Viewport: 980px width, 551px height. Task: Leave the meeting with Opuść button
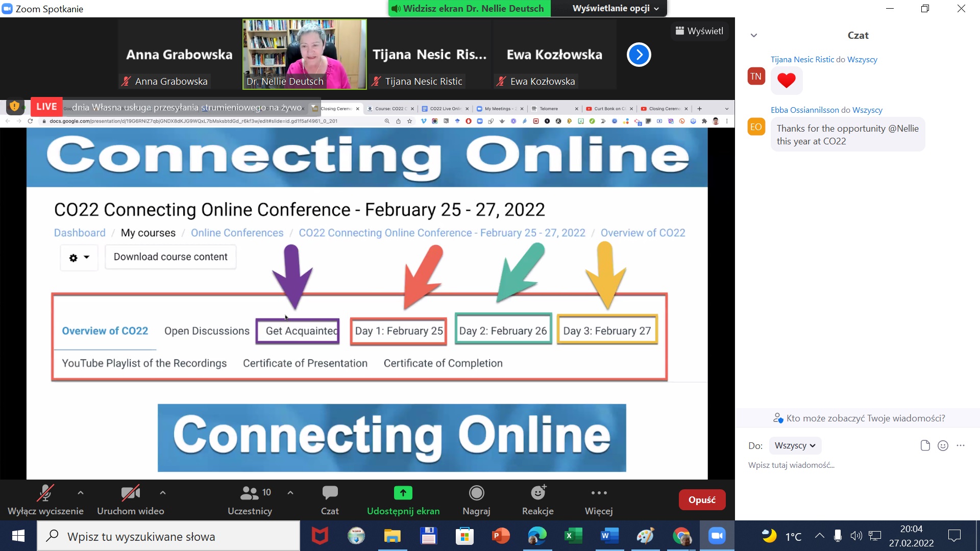(x=702, y=500)
